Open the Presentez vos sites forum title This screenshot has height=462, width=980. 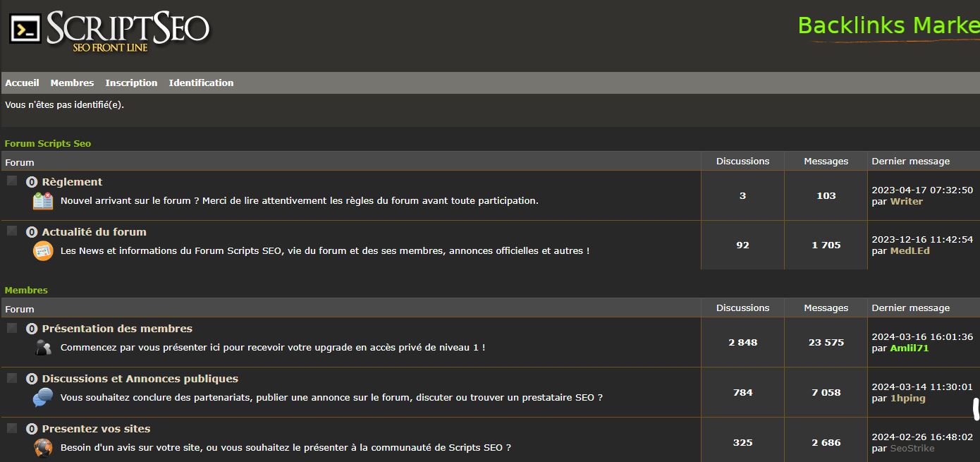[96, 429]
